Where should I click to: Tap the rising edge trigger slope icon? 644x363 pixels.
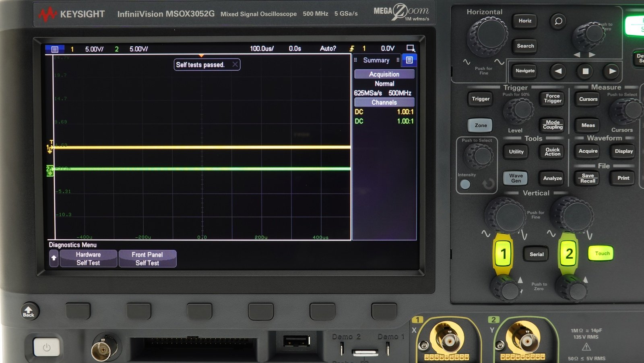point(352,48)
